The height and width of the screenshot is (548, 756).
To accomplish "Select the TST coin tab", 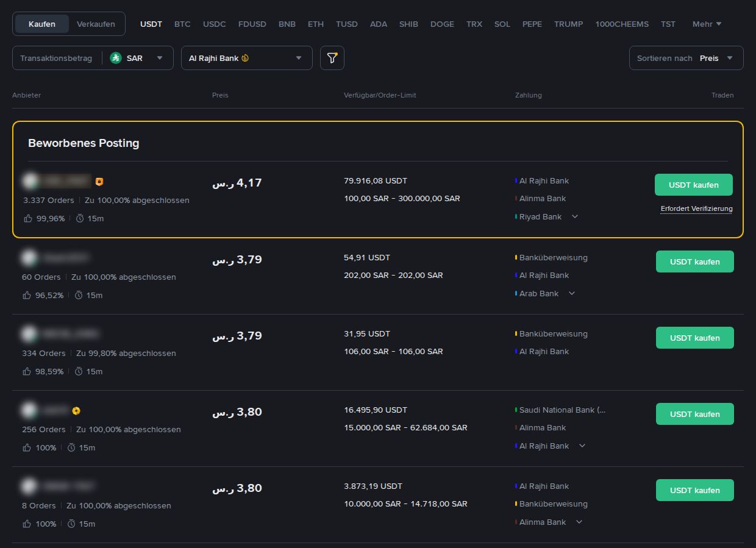I will [x=668, y=24].
